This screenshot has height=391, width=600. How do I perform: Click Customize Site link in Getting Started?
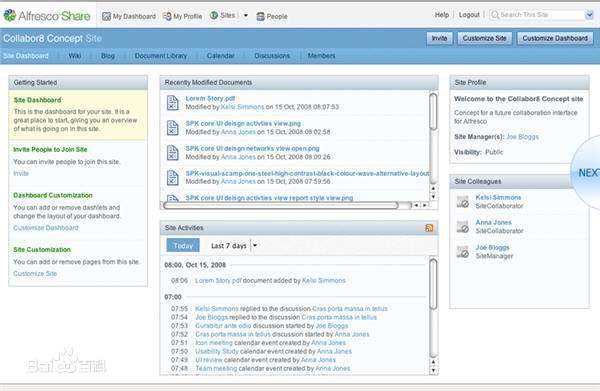[x=35, y=274]
